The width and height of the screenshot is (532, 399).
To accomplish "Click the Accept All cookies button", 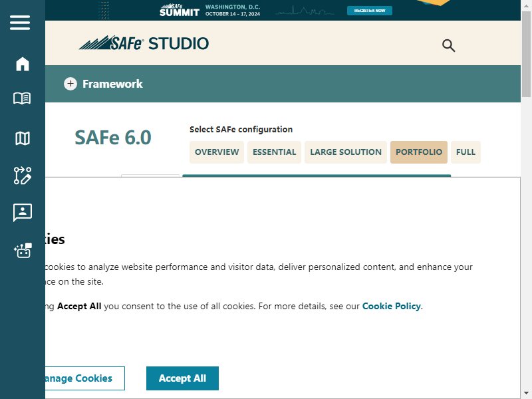I will tap(182, 378).
